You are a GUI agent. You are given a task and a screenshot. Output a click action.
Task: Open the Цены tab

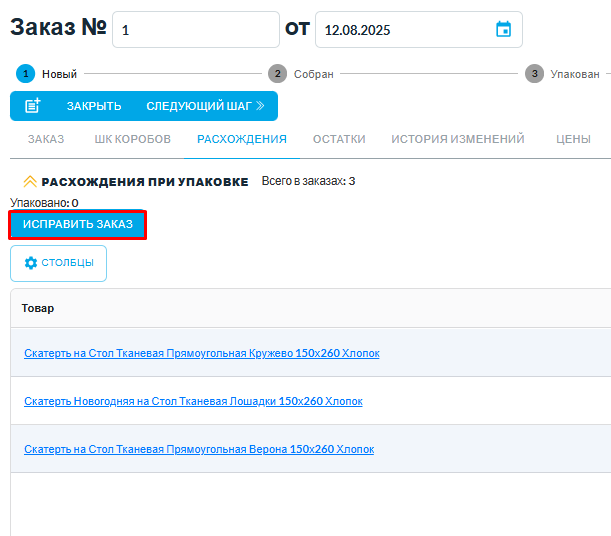(573, 140)
